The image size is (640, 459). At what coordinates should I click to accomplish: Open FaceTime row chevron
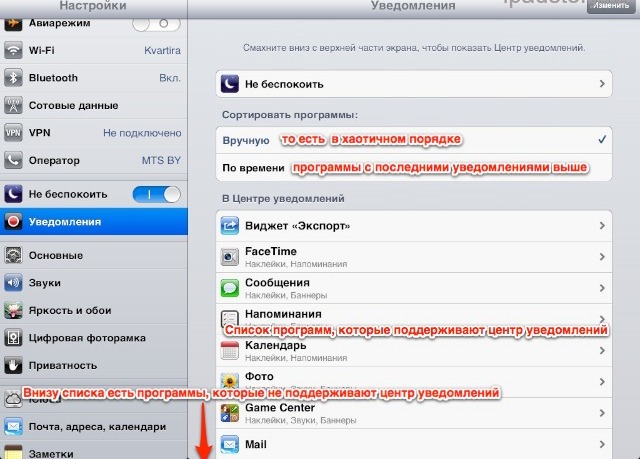602,257
